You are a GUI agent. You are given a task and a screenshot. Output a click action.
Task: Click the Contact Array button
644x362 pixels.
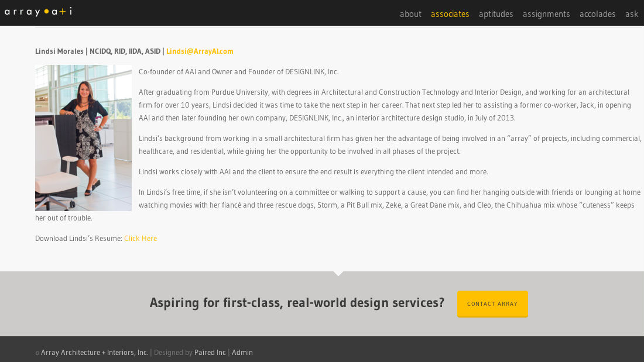click(492, 304)
